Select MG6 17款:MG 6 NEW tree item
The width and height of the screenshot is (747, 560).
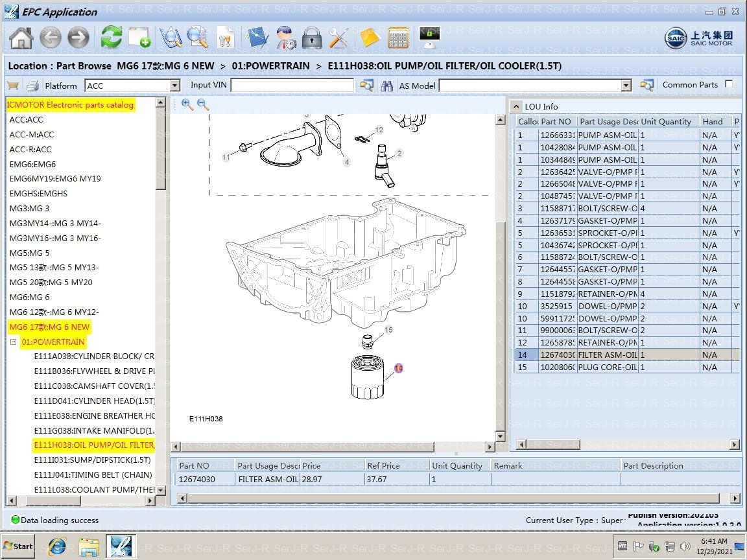tap(49, 327)
